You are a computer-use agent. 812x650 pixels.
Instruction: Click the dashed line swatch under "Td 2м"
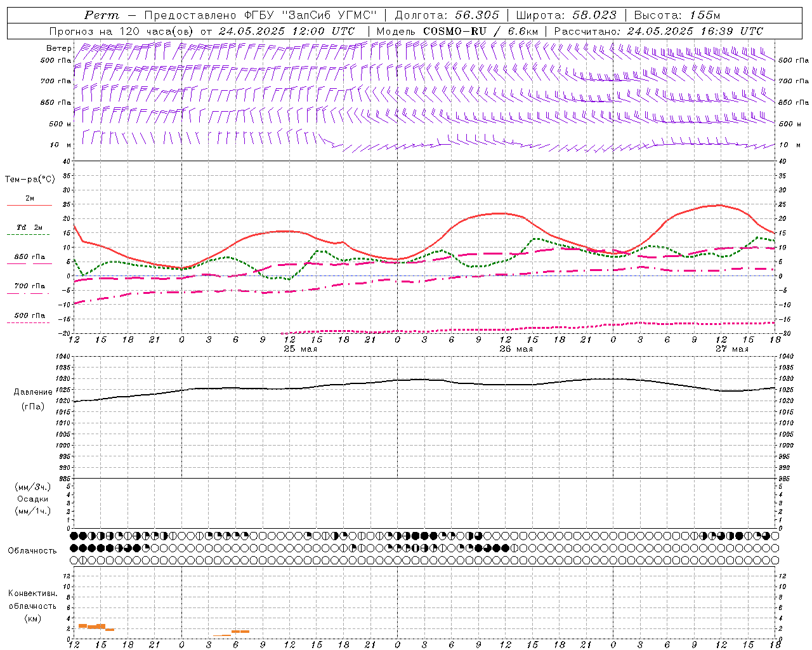(29, 235)
